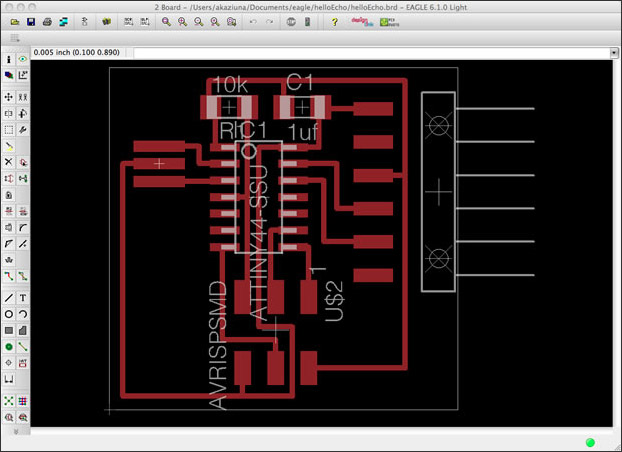Select the Mark tool
Image resolution: width=622 pixels, height=452 pixels.
[23, 75]
